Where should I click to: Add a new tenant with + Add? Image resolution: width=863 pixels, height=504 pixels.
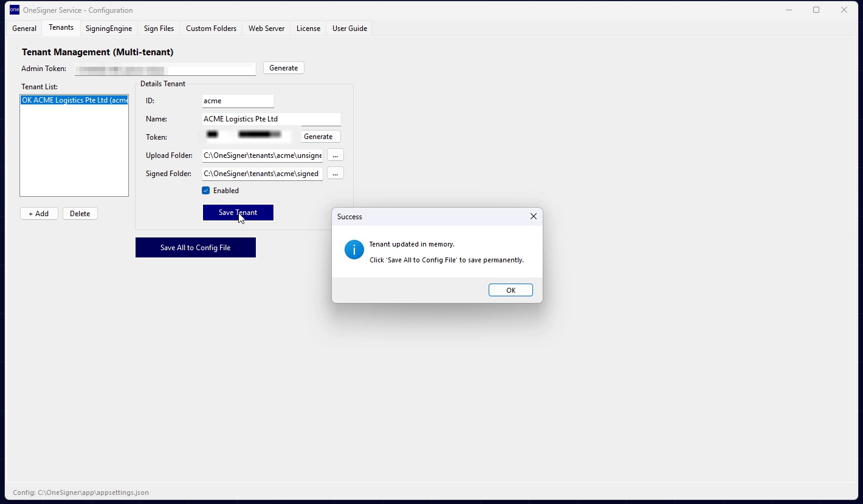[39, 214]
